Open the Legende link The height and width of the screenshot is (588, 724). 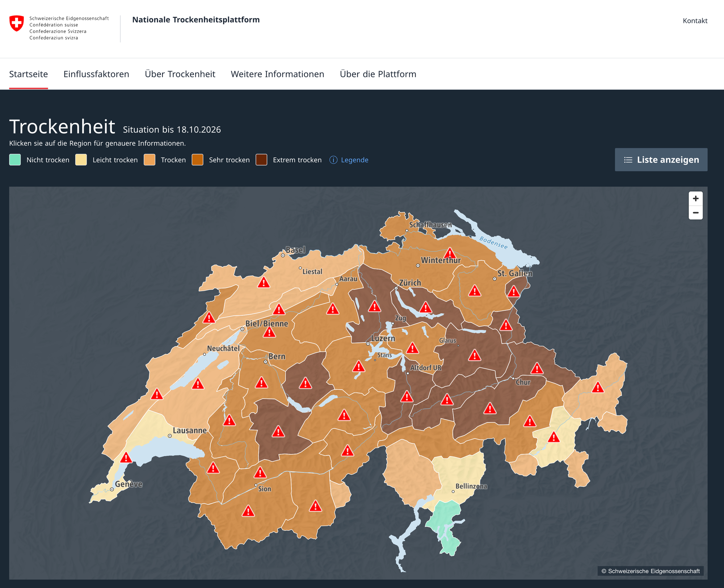354,160
